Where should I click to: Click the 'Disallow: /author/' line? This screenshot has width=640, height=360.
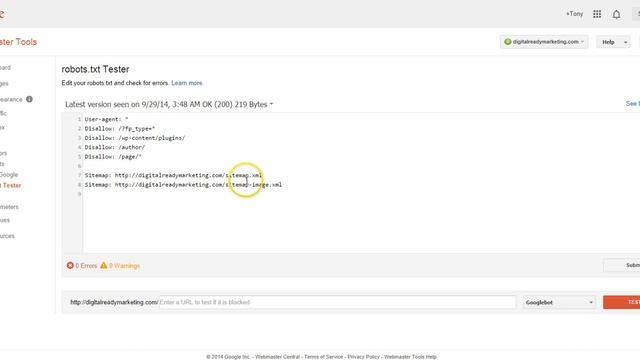(115, 147)
